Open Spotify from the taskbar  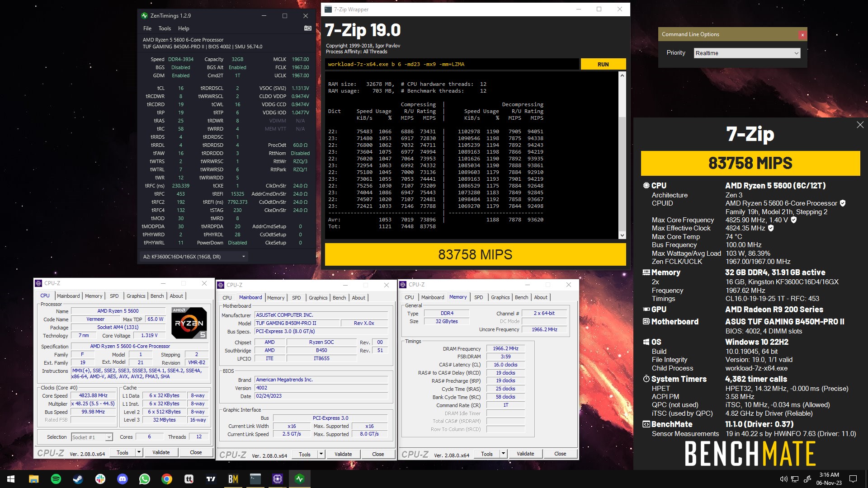[56, 479]
